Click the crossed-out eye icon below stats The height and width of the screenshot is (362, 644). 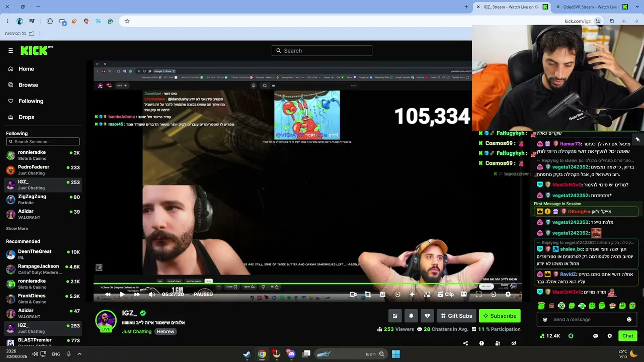coord(514,343)
